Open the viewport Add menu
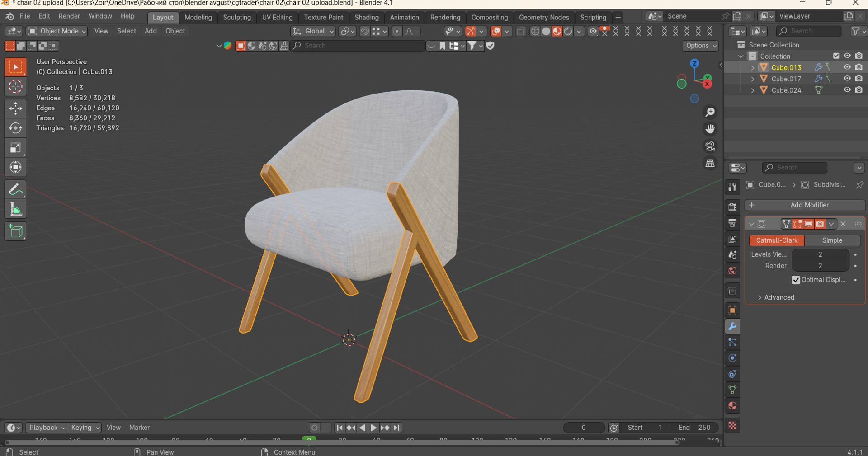Screen dimensions: 868x456 [151, 31]
